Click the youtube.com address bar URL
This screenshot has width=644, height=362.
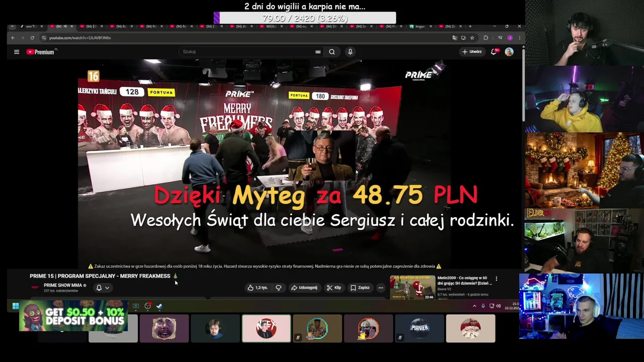click(80, 38)
